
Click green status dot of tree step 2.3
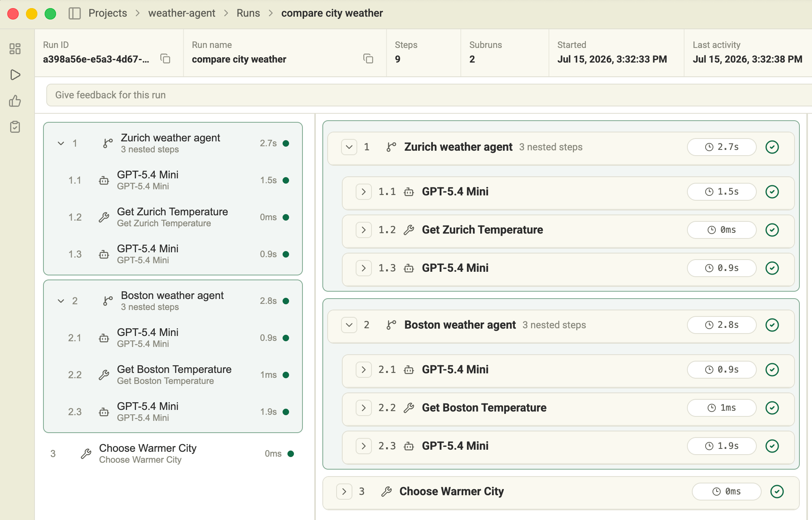tap(286, 412)
